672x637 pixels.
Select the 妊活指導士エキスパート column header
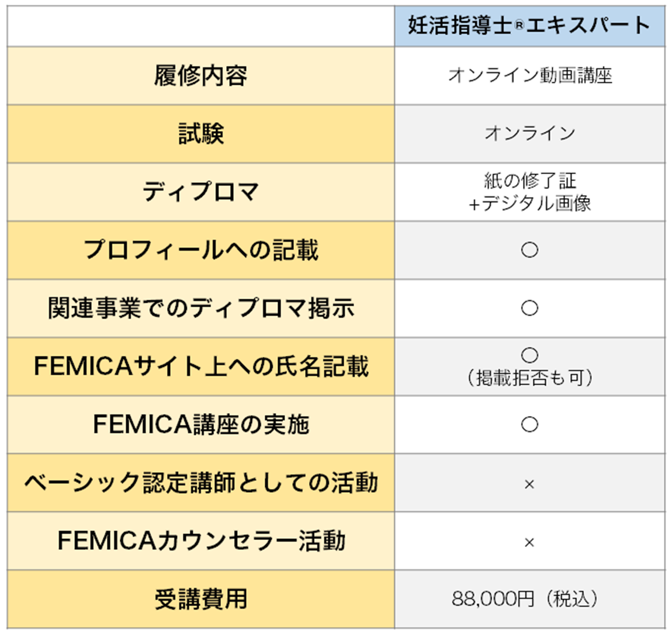point(529,26)
